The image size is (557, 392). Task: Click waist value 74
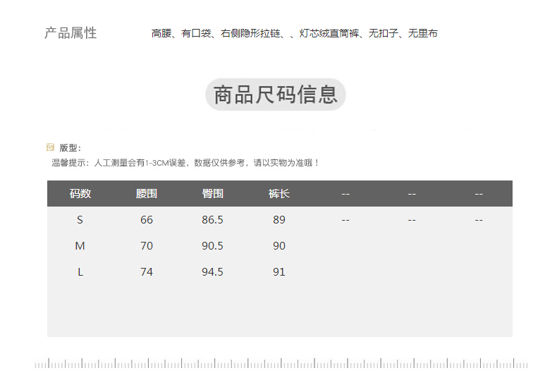pos(147,272)
